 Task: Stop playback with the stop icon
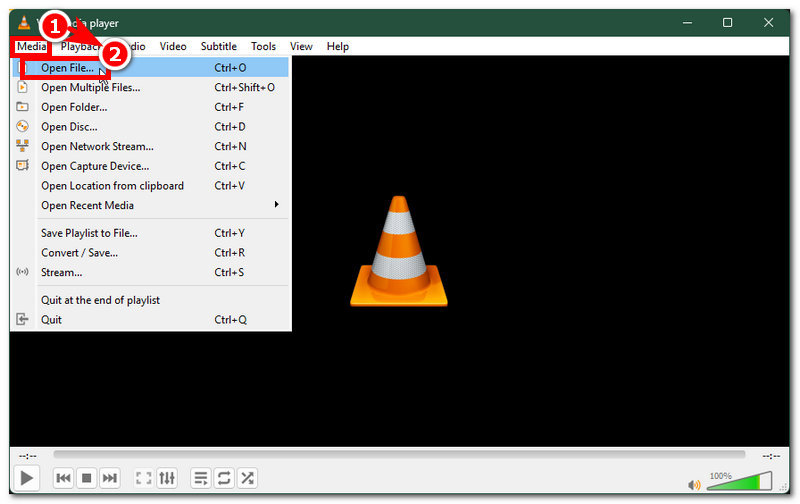[x=87, y=478]
